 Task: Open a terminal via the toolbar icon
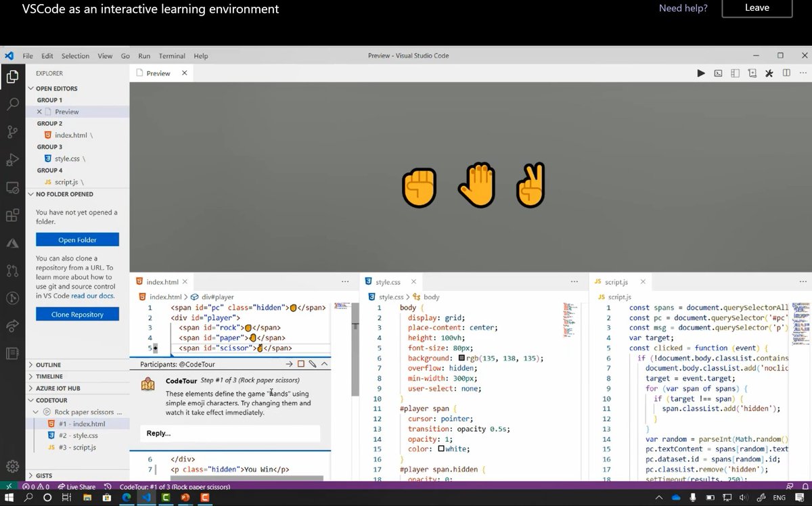(x=718, y=73)
